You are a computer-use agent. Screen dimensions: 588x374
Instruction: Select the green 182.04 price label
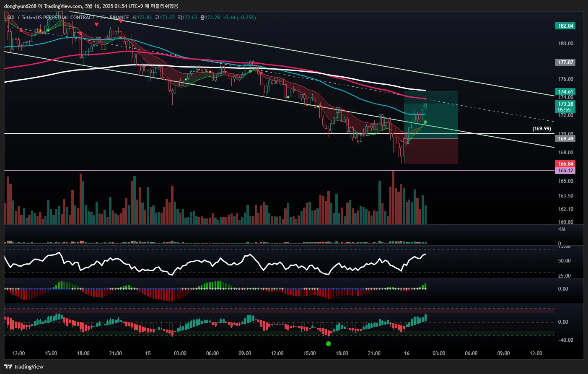[565, 26]
